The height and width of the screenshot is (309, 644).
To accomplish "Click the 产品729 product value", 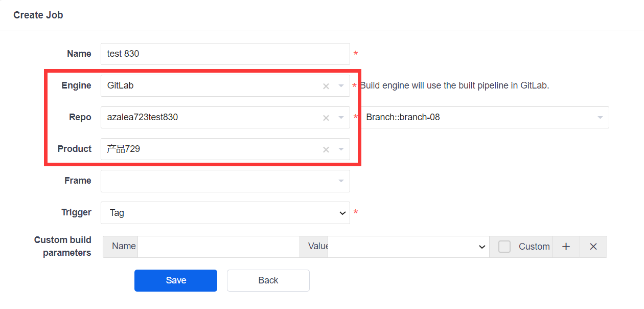I will (124, 149).
